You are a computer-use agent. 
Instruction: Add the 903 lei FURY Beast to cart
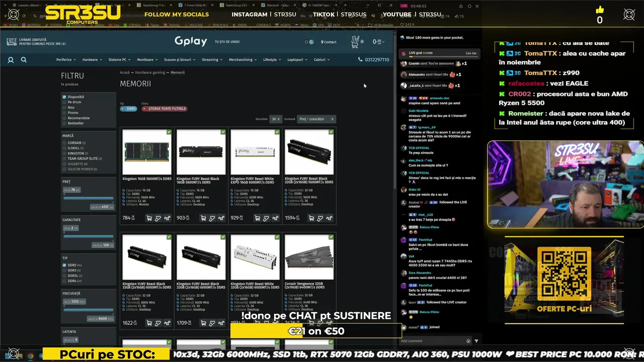coord(203,218)
